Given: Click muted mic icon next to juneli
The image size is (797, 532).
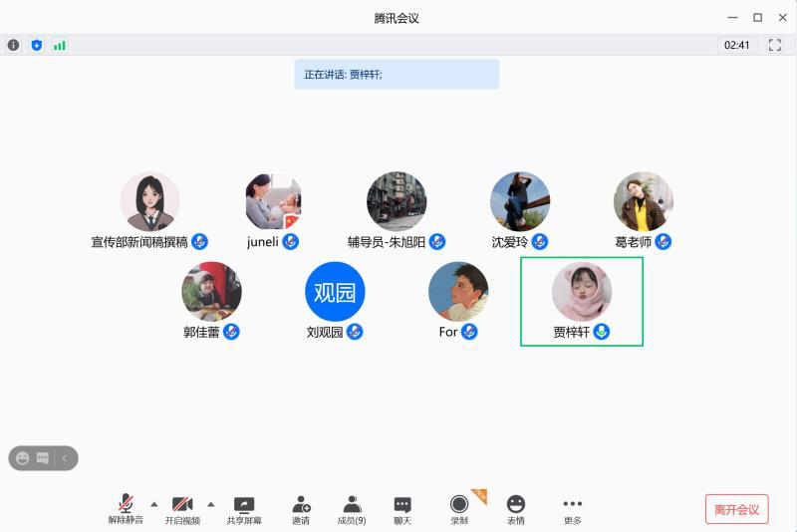Looking at the screenshot, I should click(x=290, y=241).
